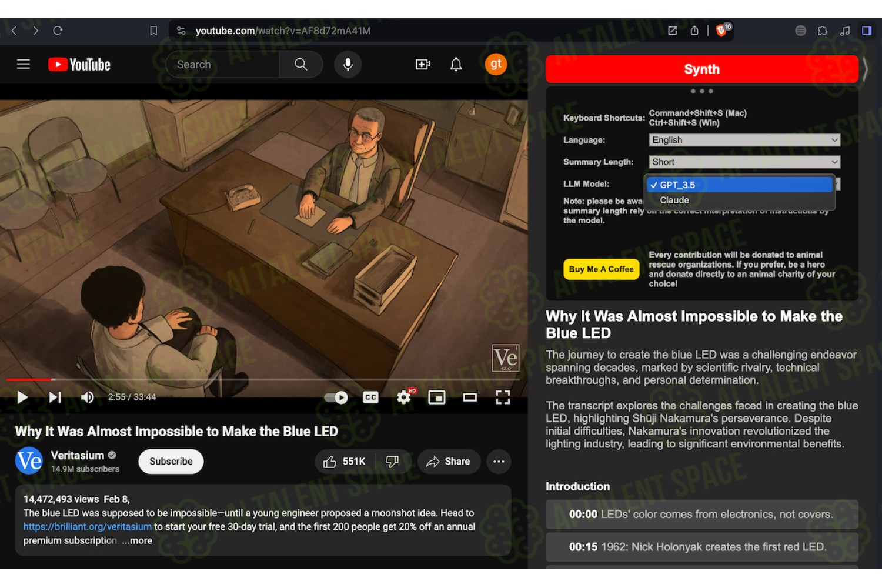Screen dimensions: 882x588
Task: Enter full screen
Action: tap(503, 397)
